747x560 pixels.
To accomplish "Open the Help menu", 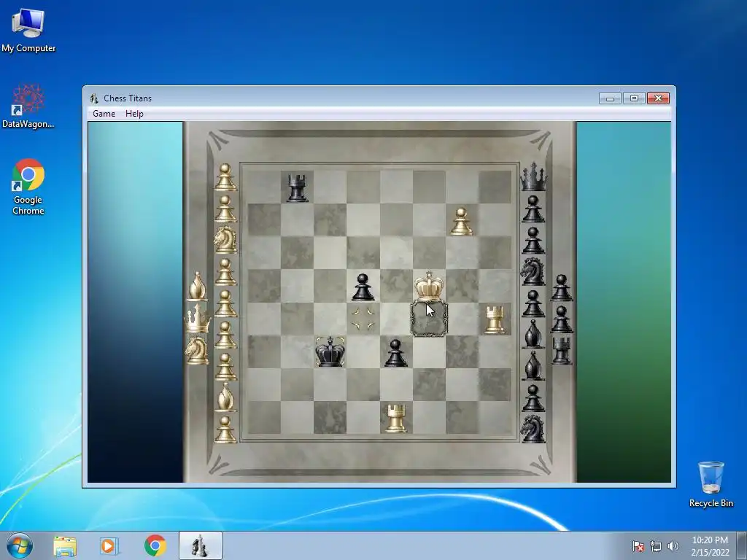I will point(134,114).
